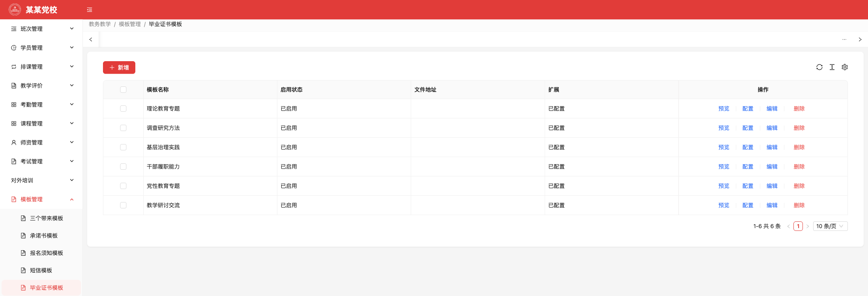Check the 基层治理实践 row checkbox
The height and width of the screenshot is (296, 868).
(x=123, y=147)
